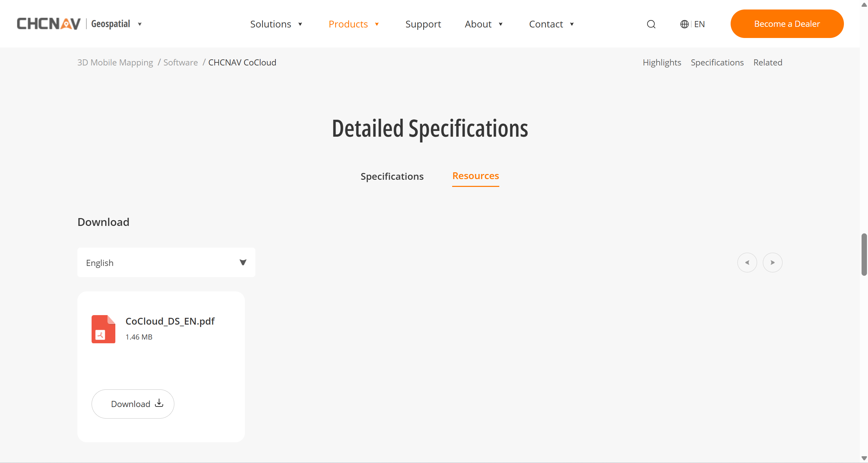Click the globe language icon

coord(684,24)
